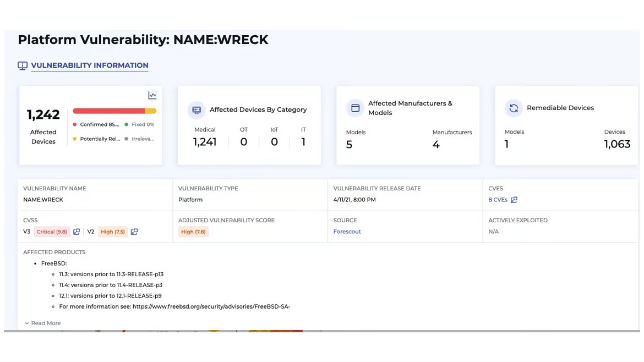Click the Read More chevron arrow
The width and height of the screenshot is (644, 362).
pyautogui.click(x=27, y=323)
